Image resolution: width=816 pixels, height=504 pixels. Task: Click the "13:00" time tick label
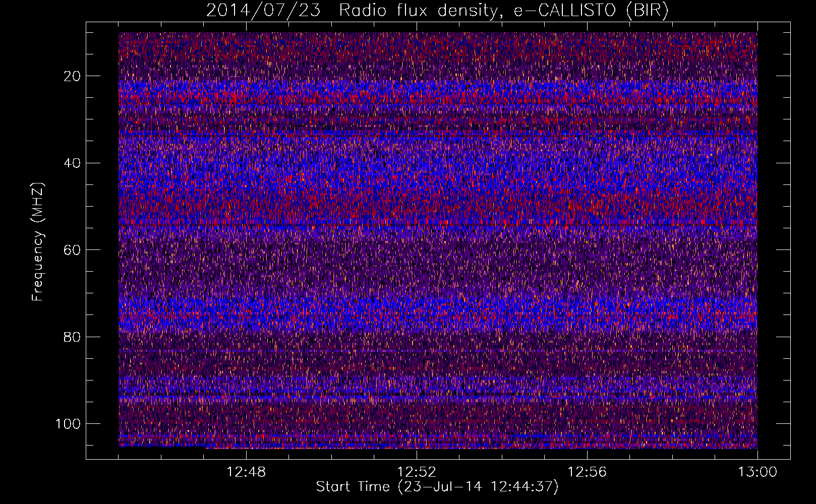coord(757,472)
